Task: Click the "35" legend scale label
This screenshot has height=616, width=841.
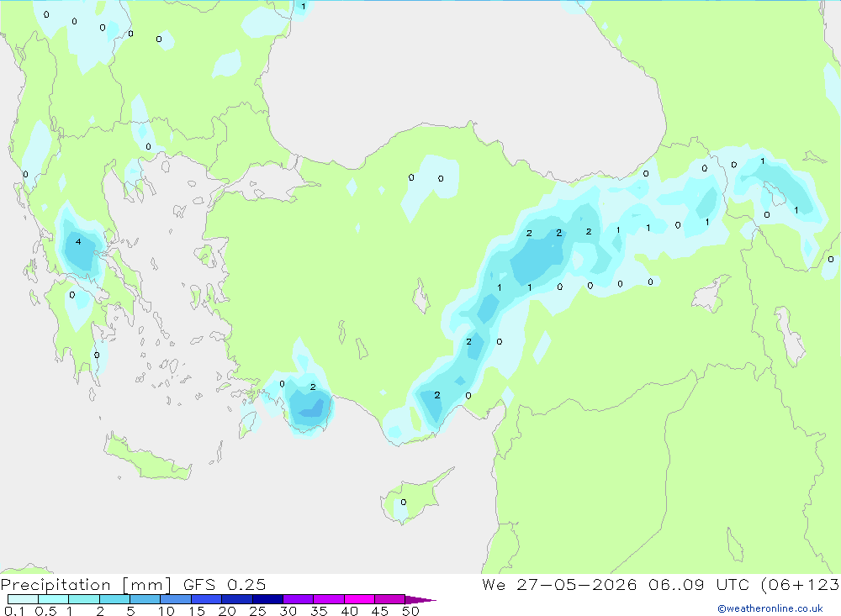Action: click(x=319, y=611)
